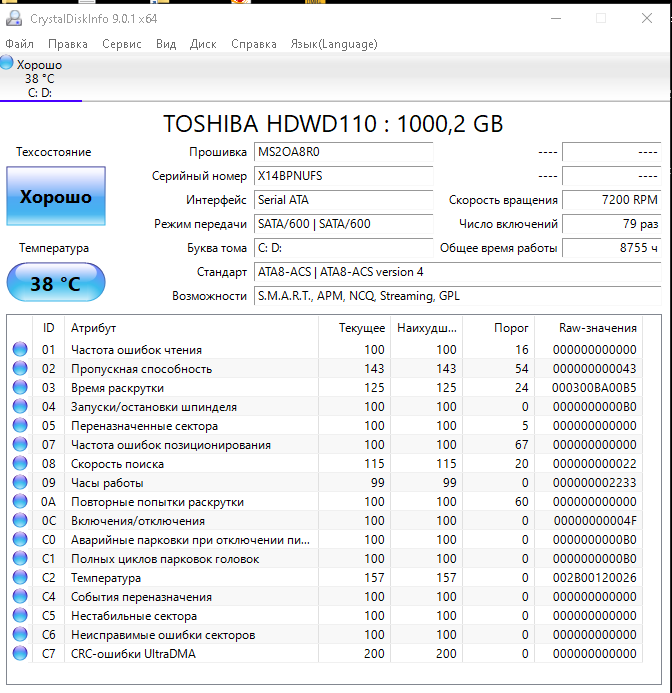Select the row Запуски/остановки шпинделя
672x693 pixels.
[325, 406]
